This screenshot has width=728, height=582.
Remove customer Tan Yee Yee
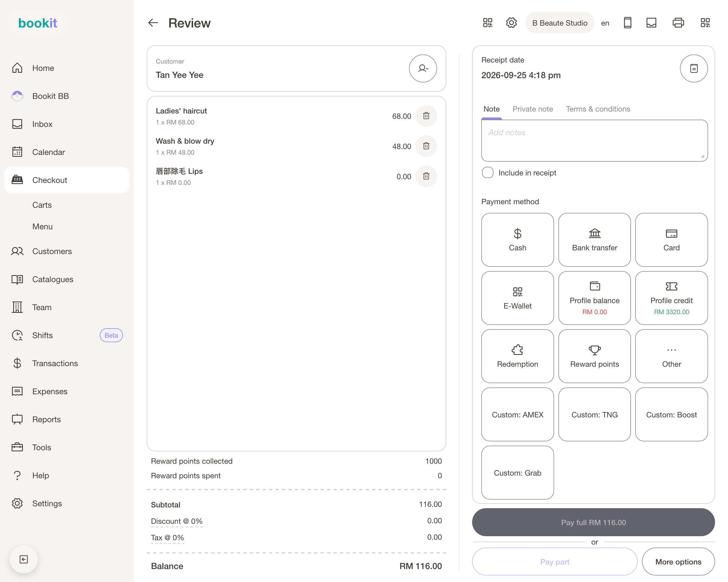click(423, 68)
